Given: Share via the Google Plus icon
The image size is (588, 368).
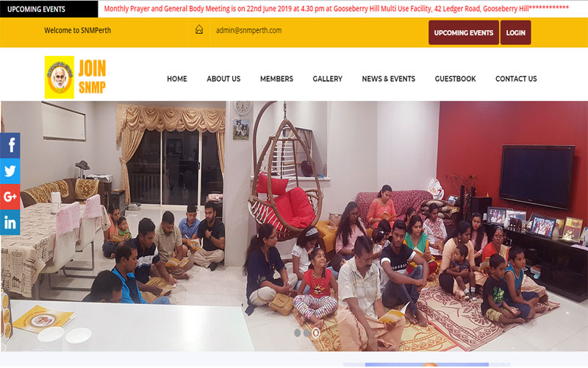Looking at the screenshot, I should [10, 197].
